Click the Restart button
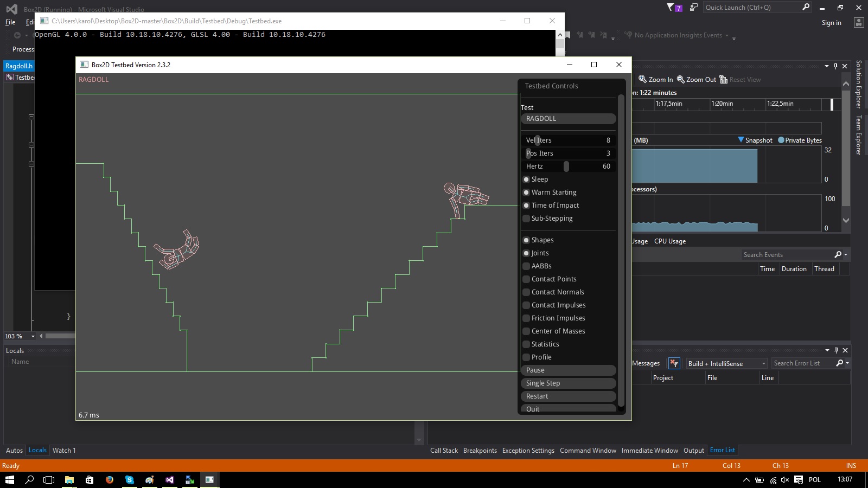Image resolution: width=868 pixels, height=488 pixels. 568,396
